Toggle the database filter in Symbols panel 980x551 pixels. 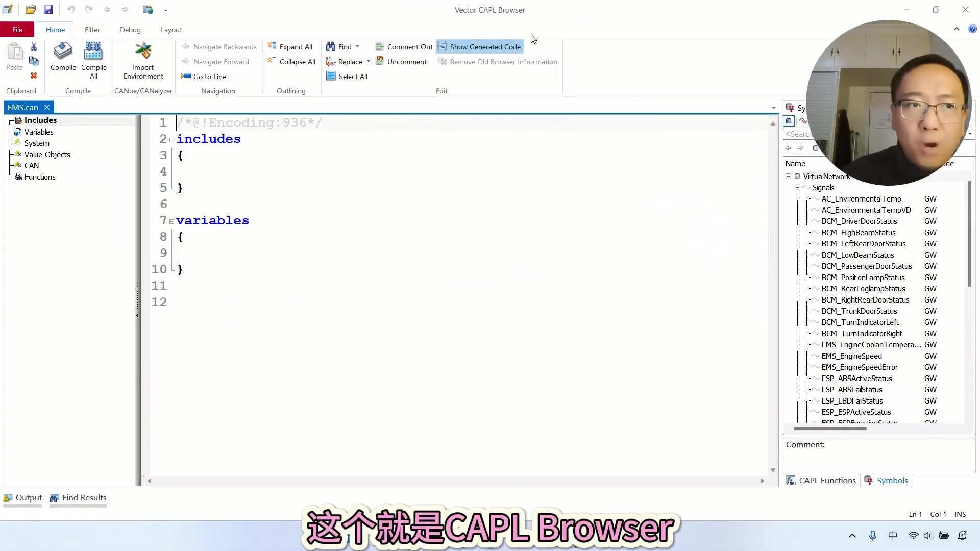click(x=789, y=121)
